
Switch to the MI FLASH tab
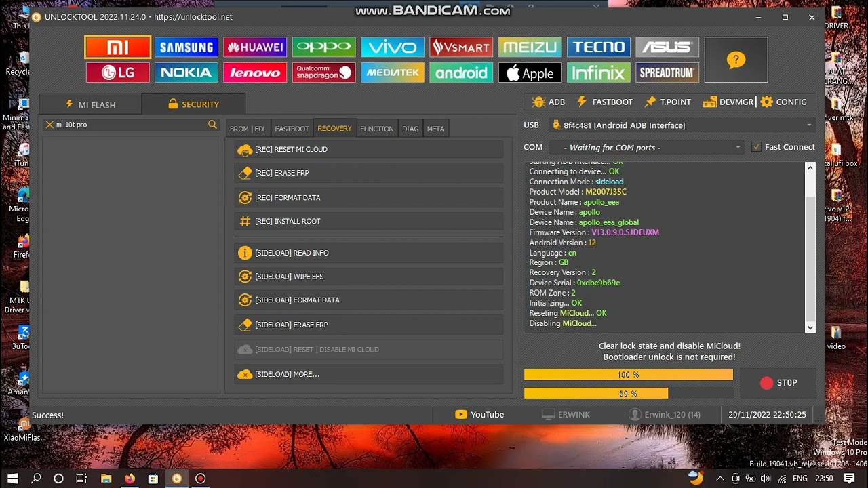[x=90, y=104]
